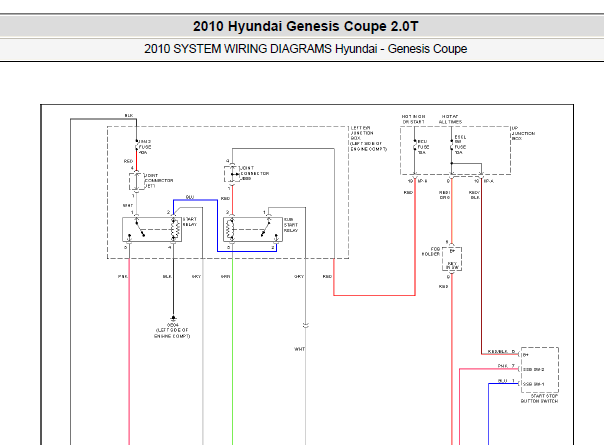Click the JOINT CONNECTOR JE11 label
This screenshot has width=604, height=445.
coord(159,180)
